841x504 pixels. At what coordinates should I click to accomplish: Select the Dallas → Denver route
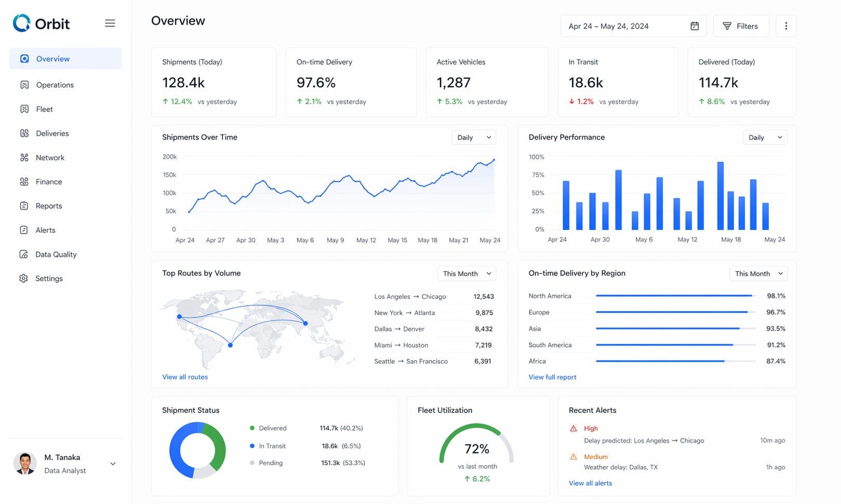coord(434,329)
